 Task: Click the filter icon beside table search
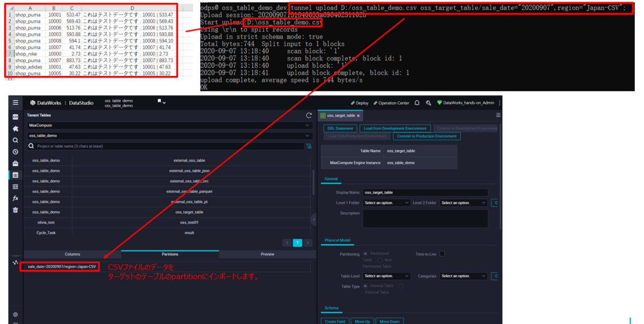tap(309, 146)
